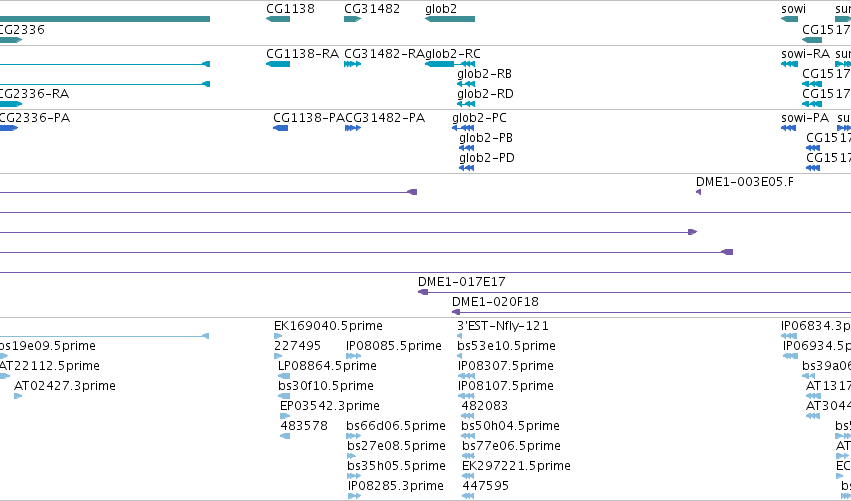Screen dimensions: 851x501
Task: Select the bs50h04.5prime EST glyph
Action: pos(468,436)
